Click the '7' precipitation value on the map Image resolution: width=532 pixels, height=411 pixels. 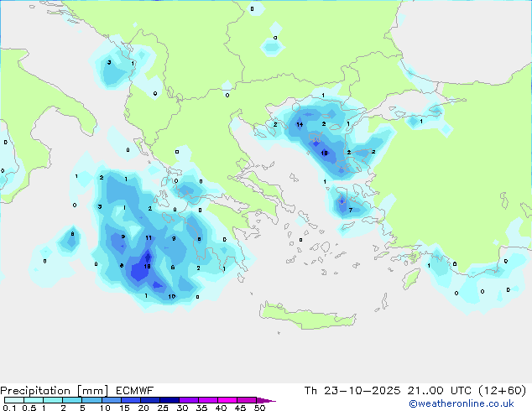[351, 211]
